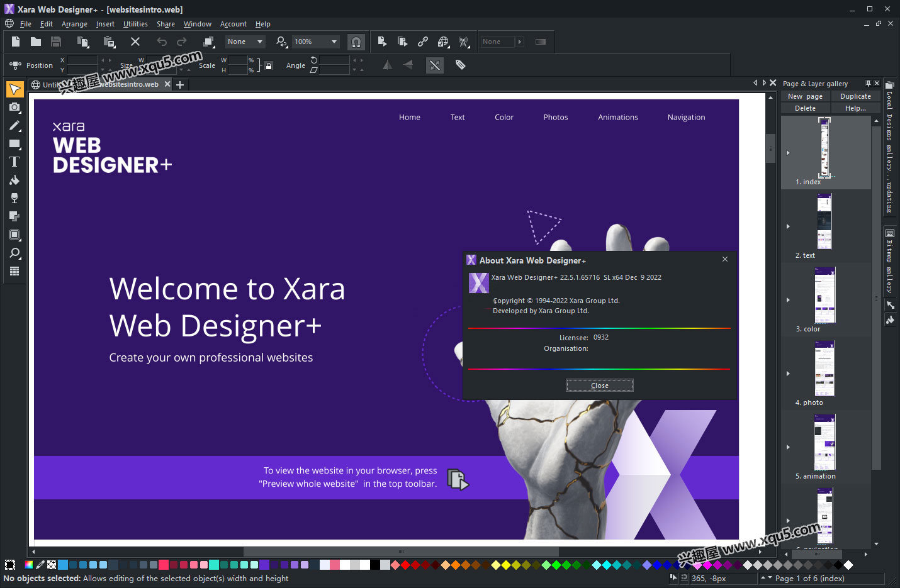Screen dimensions: 900x588
Task: Open the Bitmap gallery side tab
Action: click(x=890, y=261)
